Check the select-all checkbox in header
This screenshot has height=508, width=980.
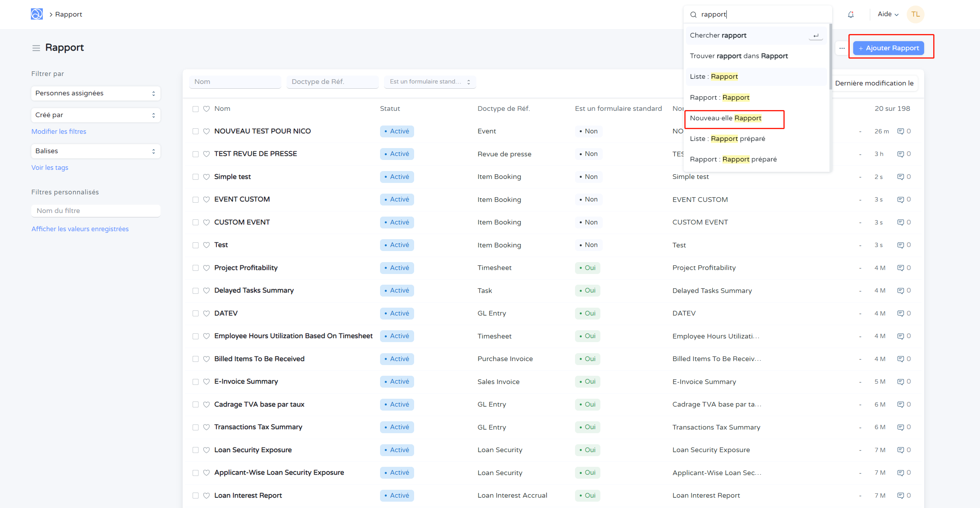point(195,109)
